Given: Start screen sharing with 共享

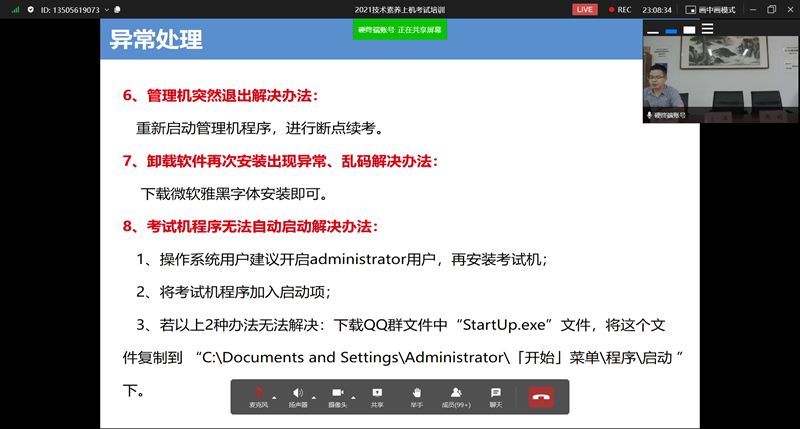Looking at the screenshot, I should pyautogui.click(x=377, y=395).
